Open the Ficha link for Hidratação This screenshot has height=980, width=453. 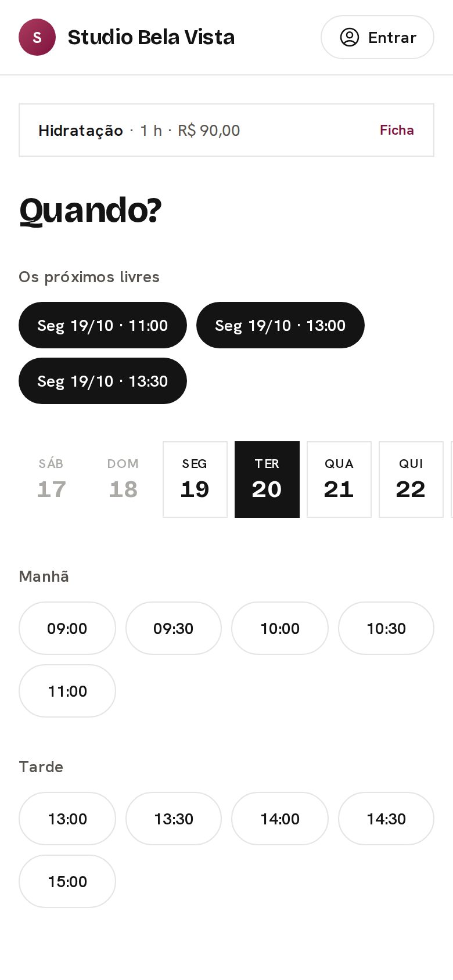(x=397, y=130)
